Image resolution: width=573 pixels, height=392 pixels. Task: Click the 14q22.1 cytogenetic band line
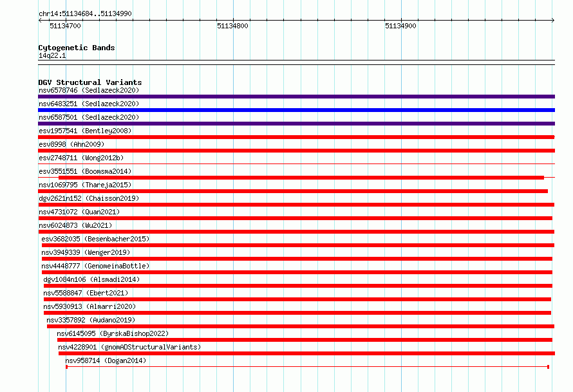point(296,62)
